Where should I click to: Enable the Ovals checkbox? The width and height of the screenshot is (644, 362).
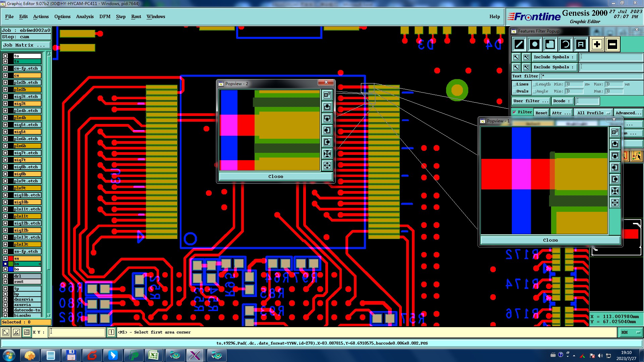(x=515, y=92)
